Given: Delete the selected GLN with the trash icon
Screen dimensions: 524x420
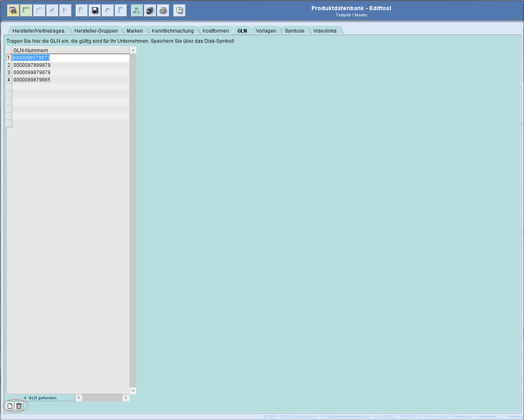Looking at the screenshot, I should (x=19, y=406).
